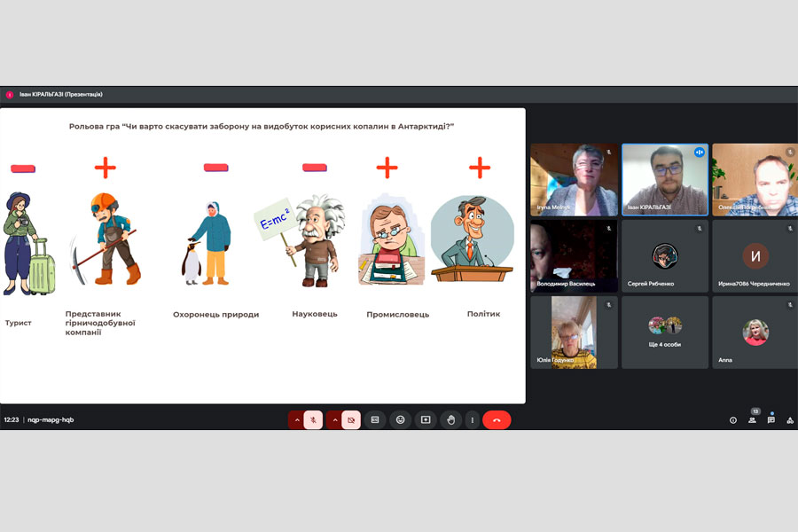Image resolution: width=798 pixels, height=532 pixels.
Task: Select Олексій's video tile
Action: [755, 180]
